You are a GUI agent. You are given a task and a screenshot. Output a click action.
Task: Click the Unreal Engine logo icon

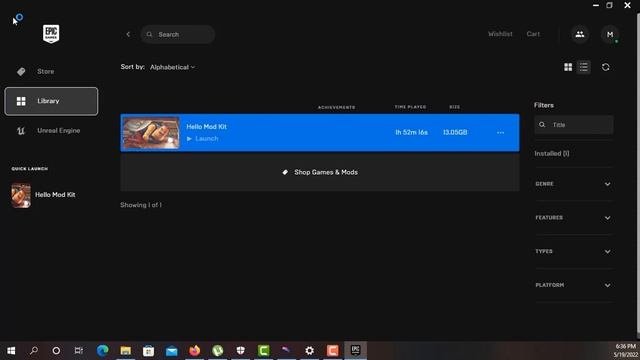(x=21, y=131)
